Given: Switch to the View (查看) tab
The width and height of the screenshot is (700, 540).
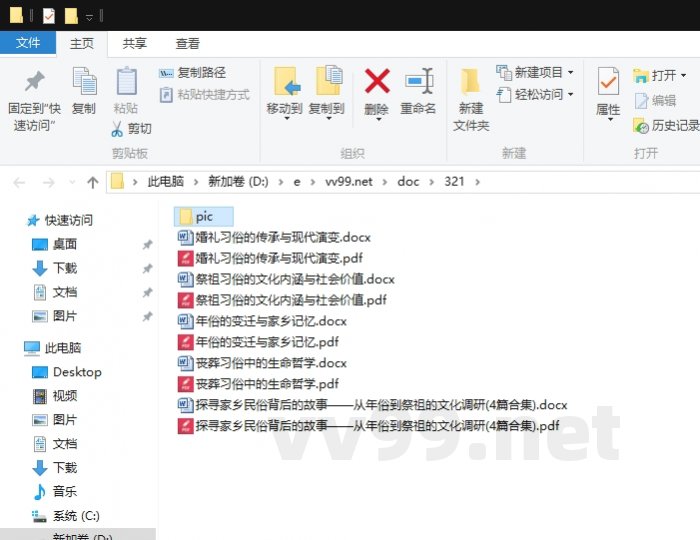Looking at the screenshot, I should (188, 43).
